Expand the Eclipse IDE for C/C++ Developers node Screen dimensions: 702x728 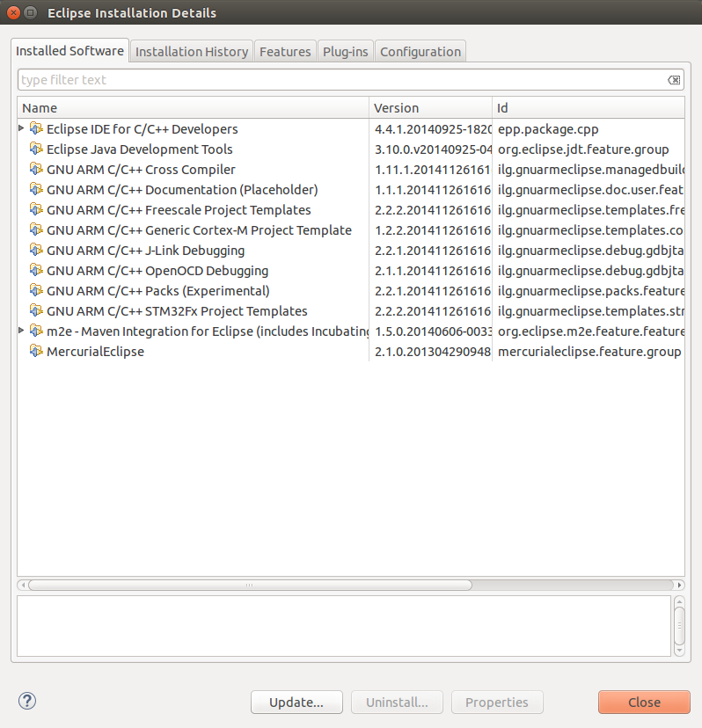(x=21, y=127)
